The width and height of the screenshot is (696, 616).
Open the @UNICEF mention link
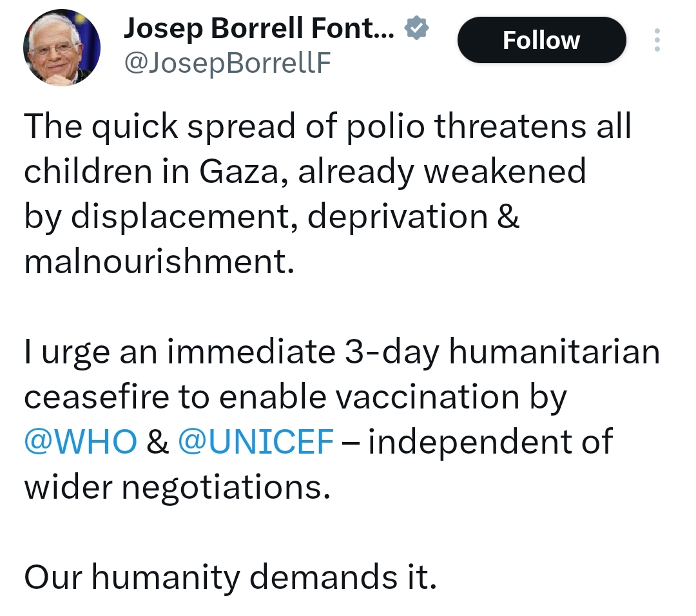(255, 442)
